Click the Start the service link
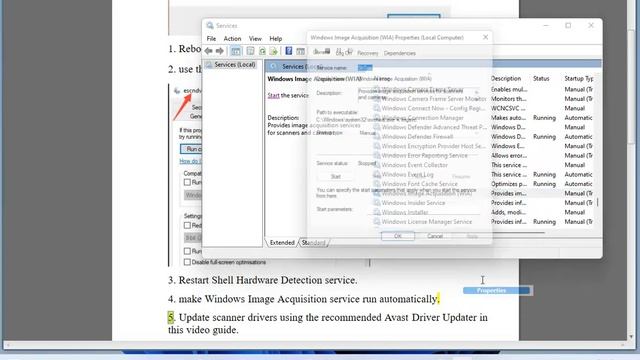 pyautogui.click(x=273, y=95)
